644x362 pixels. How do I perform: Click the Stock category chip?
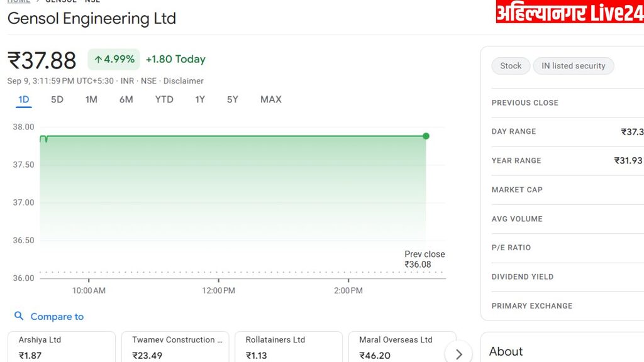(511, 65)
